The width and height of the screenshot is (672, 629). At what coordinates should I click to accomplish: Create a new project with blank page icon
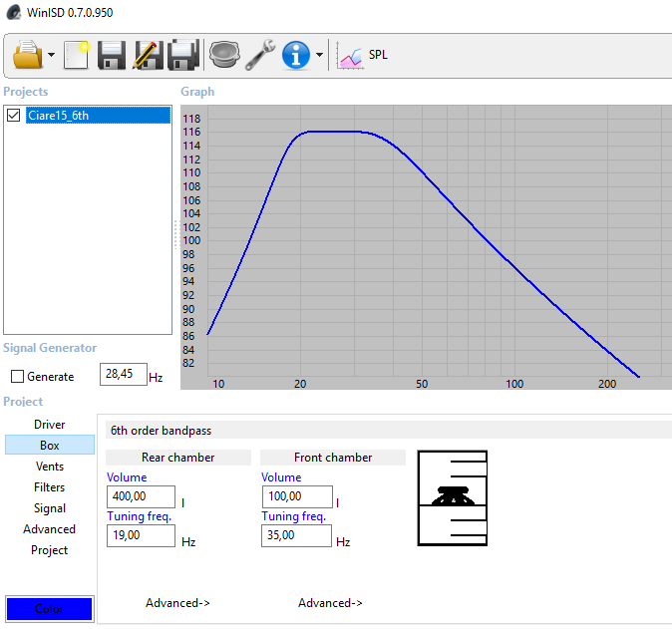(x=77, y=55)
